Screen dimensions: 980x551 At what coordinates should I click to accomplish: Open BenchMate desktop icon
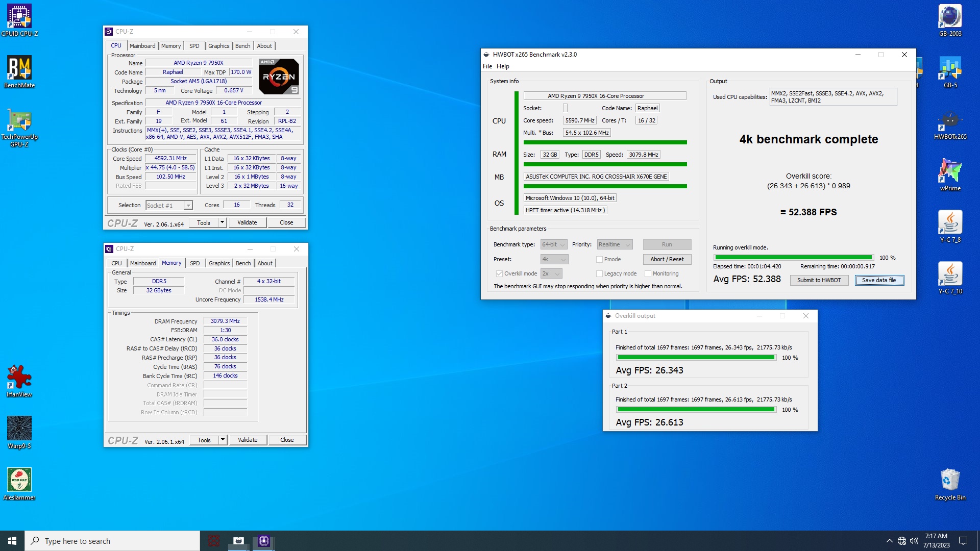(19, 72)
